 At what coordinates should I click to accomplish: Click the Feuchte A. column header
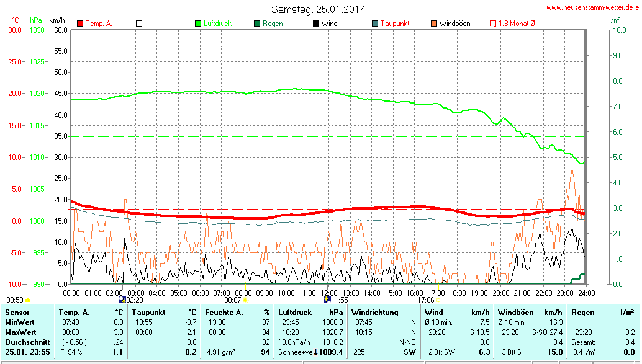coord(224,313)
